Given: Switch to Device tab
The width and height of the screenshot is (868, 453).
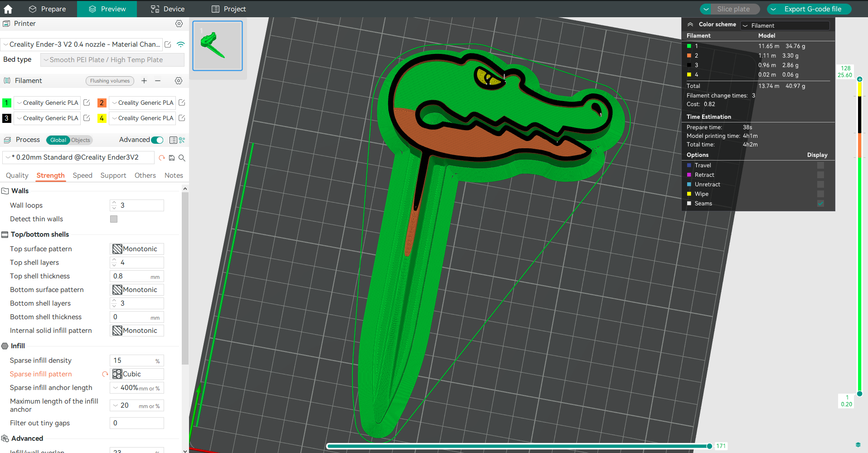Looking at the screenshot, I should (168, 9).
